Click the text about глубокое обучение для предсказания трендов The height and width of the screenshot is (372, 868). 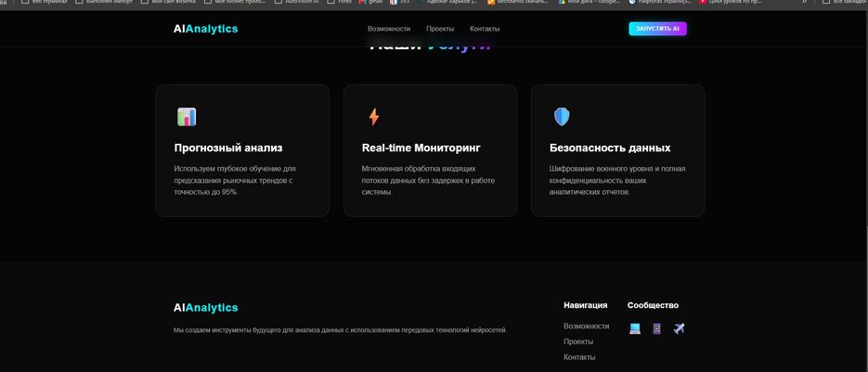click(235, 180)
